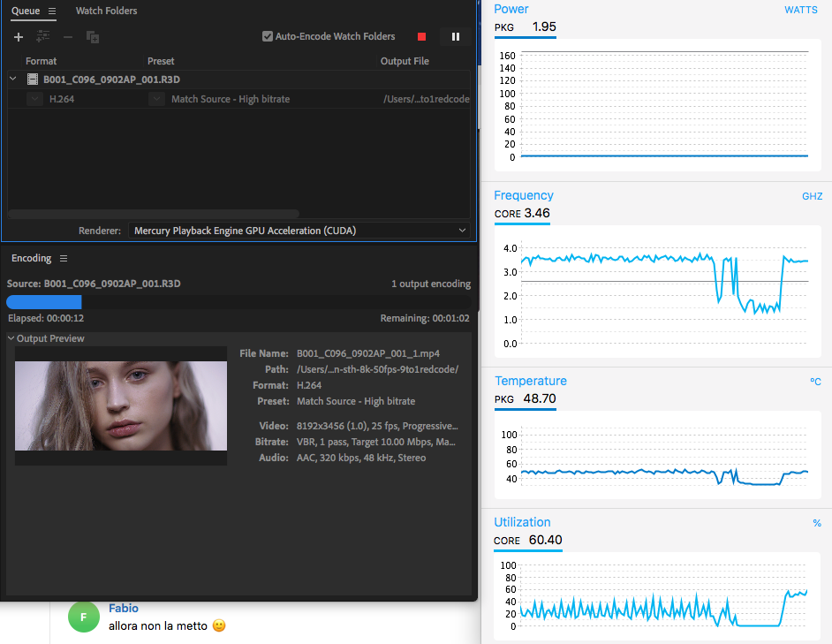Click the Frequency section heading
This screenshot has width=832, height=644.
click(x=523, y=195)
